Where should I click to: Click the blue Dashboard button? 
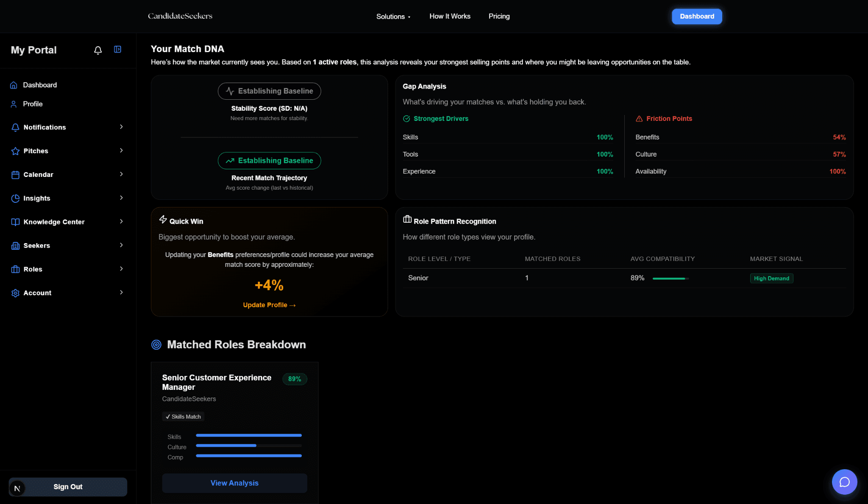click(x=697, y=17)
